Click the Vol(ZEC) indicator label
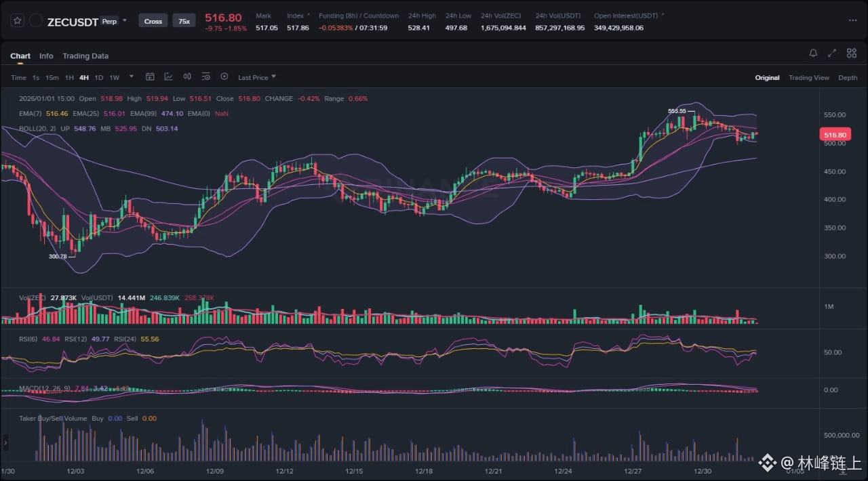This screenshot has width=868, height=481. pyautogui.click(x=33, y=298)
